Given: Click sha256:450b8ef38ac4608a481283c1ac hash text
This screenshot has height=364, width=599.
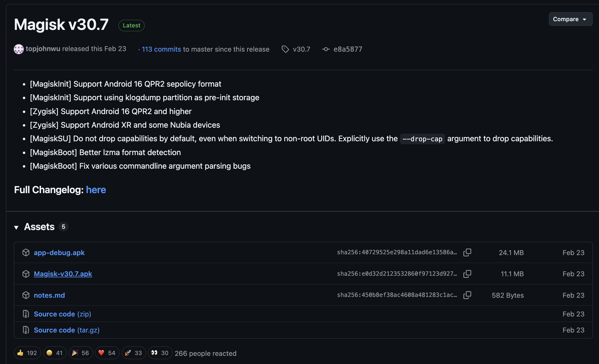Looking at the screenshot, I should click(x=397, y=295).
